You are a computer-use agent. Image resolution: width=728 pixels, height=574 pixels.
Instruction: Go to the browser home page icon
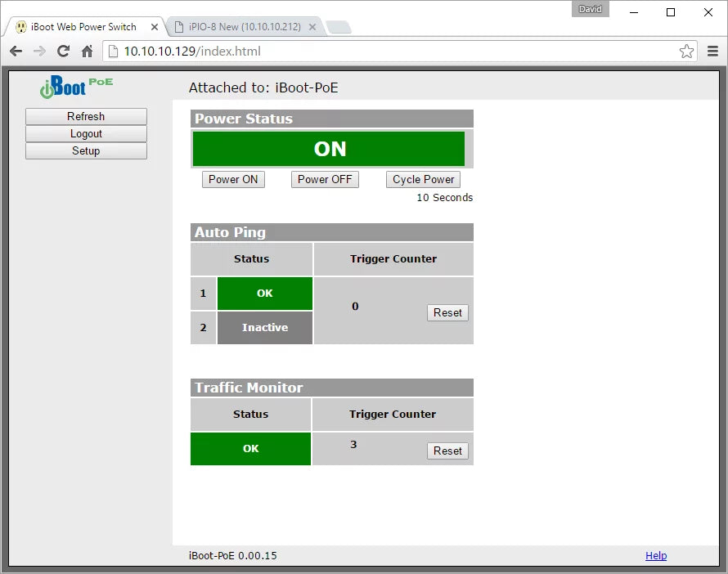88,51
